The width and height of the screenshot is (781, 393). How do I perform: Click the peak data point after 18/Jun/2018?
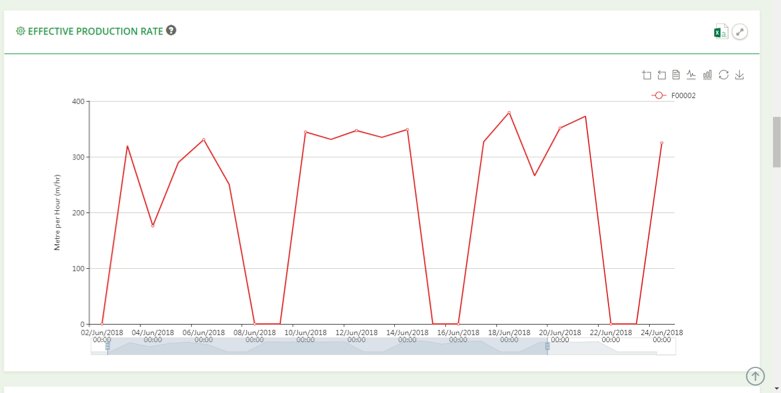(x=509, y=112)
